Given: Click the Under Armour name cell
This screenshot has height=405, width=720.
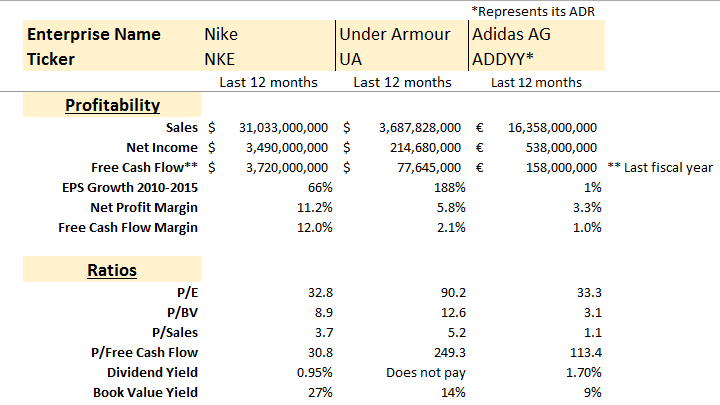Looking at the screenshot, I should pos(396,34).
